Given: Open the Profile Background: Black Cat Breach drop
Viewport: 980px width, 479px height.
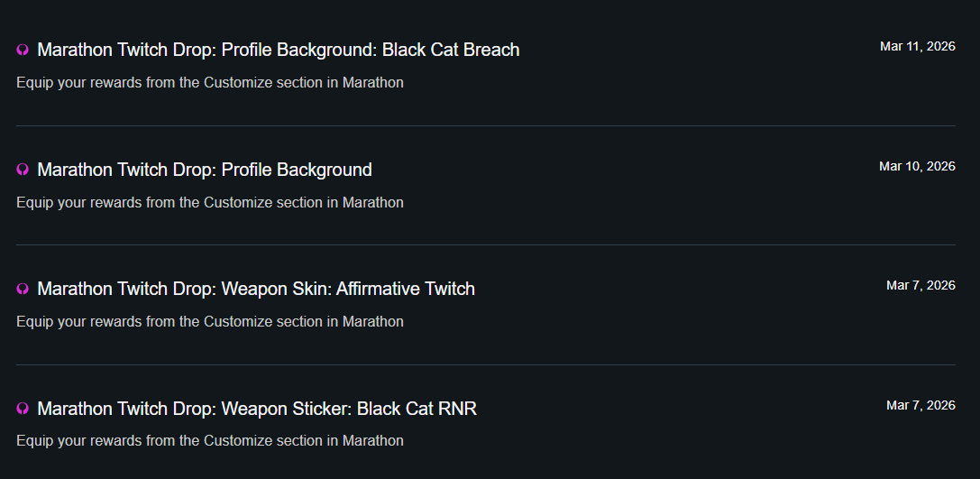Looking at the screenshot, I should [x=279, y=50].
